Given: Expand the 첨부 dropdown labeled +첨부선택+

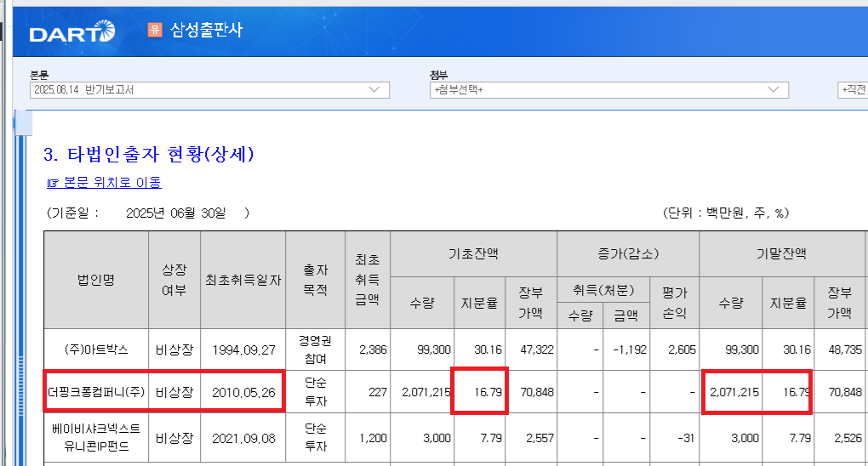Looking at the screenshot, I should point(608,89).
